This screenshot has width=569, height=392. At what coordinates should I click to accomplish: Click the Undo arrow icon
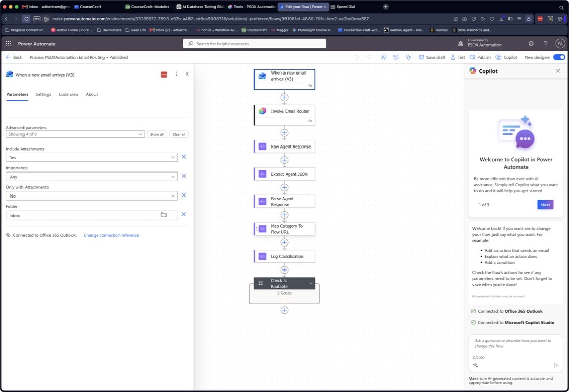(x=357, y=57)
